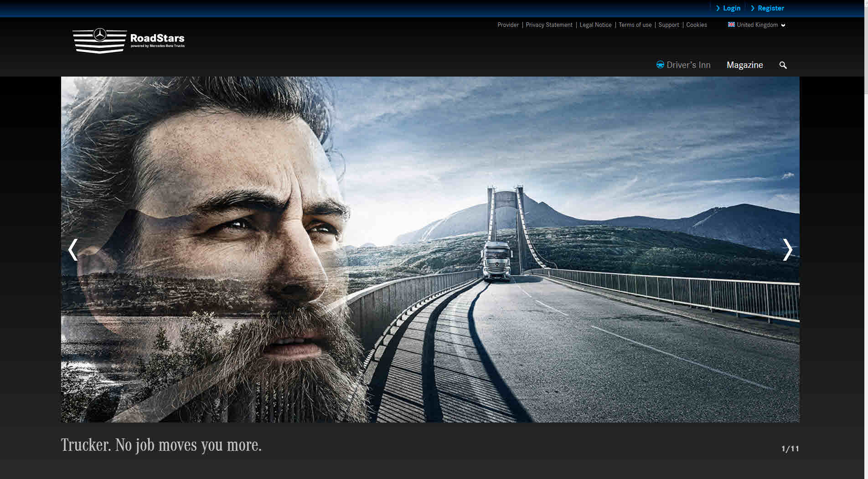Click the Login link
Screen dimensions: 868x479
[731, 8]
